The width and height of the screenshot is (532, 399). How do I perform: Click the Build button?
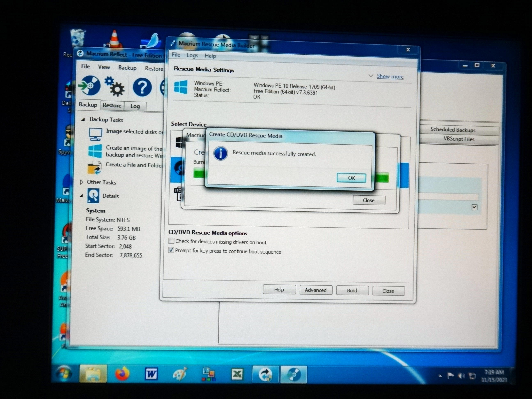coord(352,290)
